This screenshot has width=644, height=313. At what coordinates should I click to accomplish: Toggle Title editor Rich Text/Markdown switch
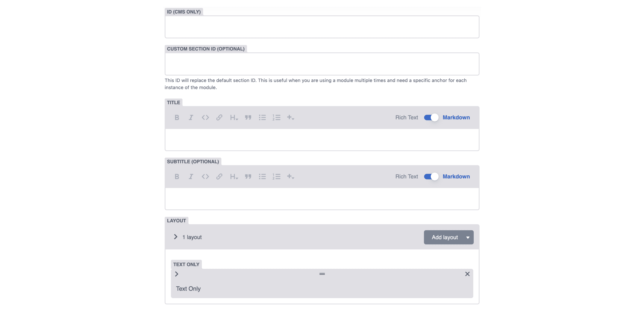431,117
